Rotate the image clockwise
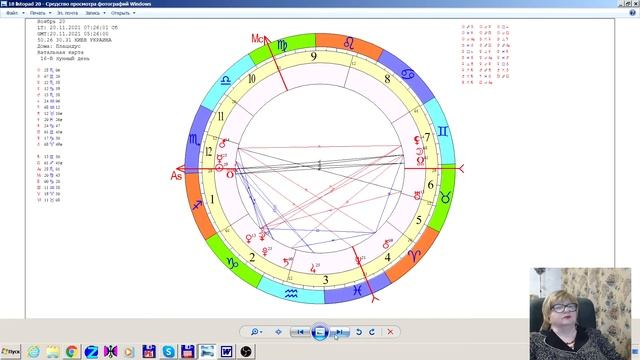Screen dimensions: 640x360 pos(372,332)
